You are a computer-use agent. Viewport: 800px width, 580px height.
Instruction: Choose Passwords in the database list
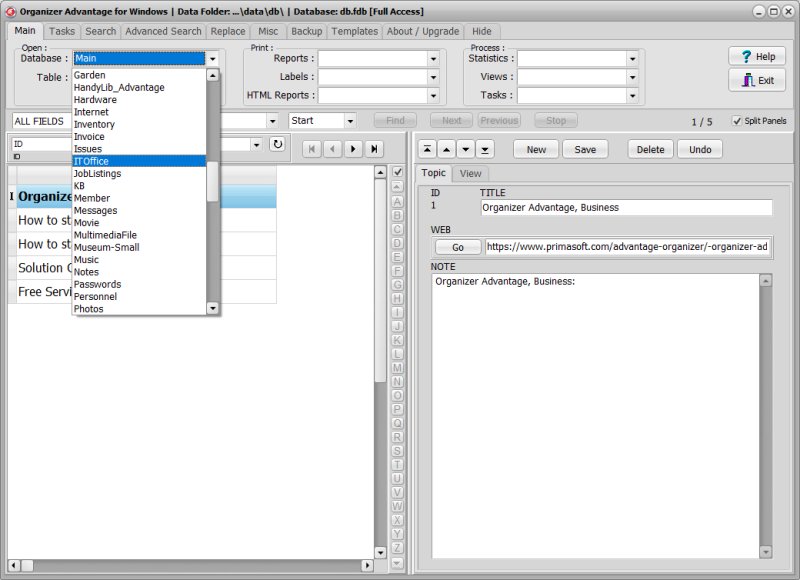(139, 284)
